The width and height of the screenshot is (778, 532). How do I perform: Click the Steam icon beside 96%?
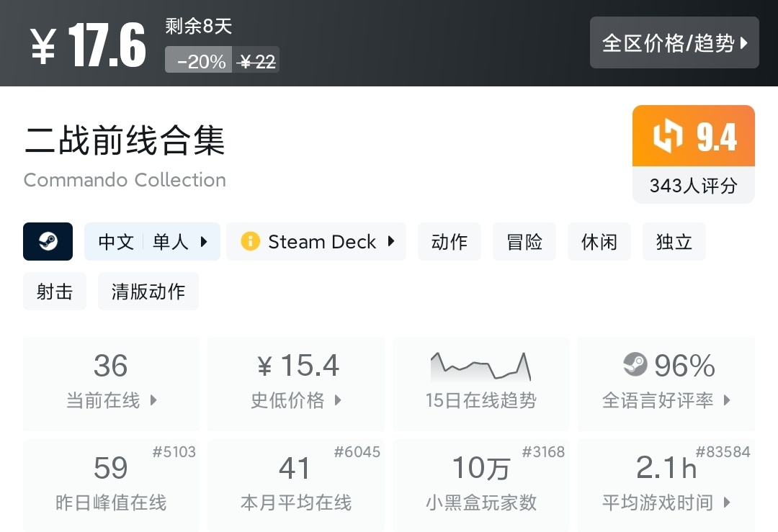635,365
